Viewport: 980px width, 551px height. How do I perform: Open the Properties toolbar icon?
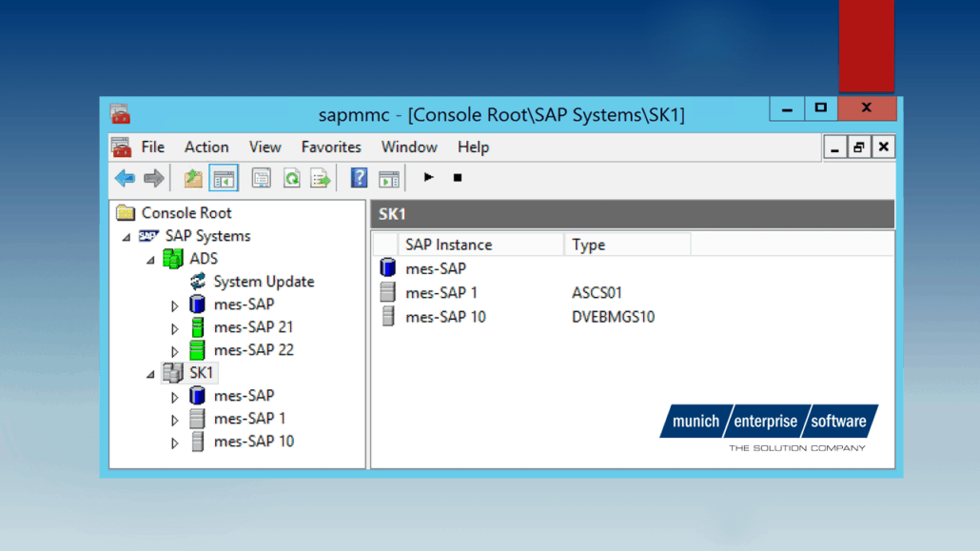pos(262,178)
